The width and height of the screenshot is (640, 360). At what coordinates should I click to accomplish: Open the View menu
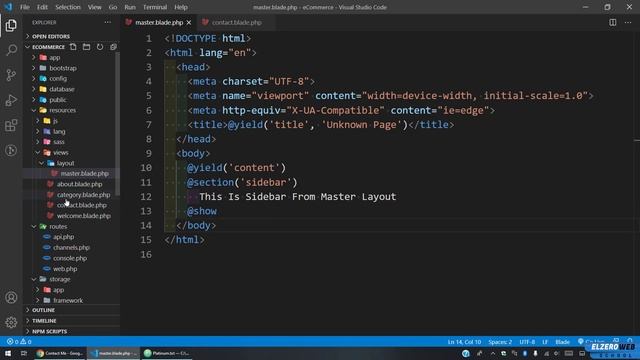click(94, 7)
